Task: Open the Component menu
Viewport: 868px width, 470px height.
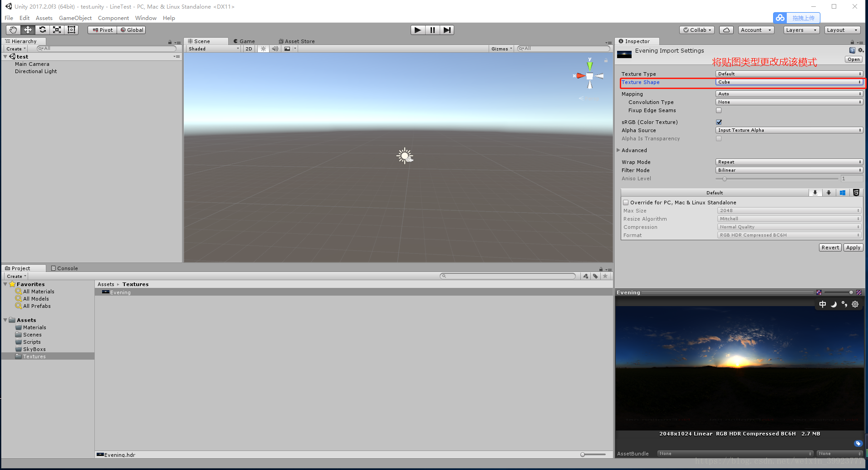Action: point(113,18)
